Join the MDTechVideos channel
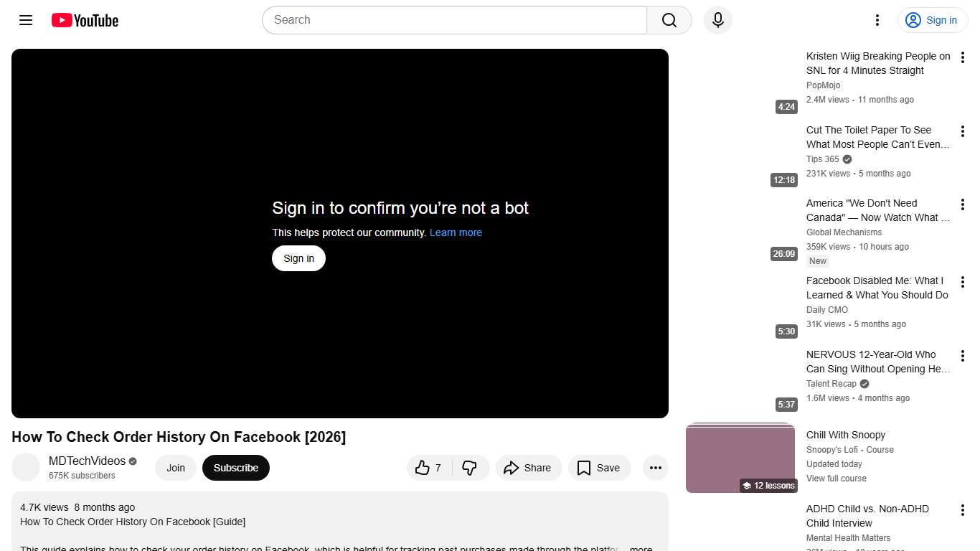980x551 pixels. coord(175,467)
